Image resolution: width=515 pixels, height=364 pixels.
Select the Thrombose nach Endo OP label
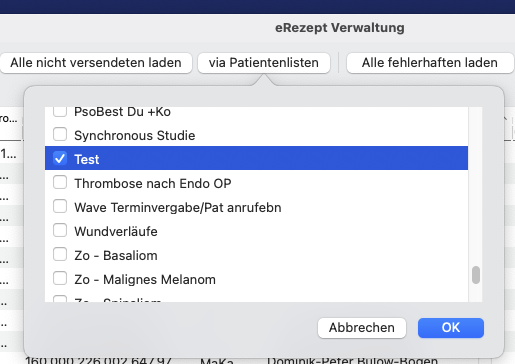pos(153,183)
